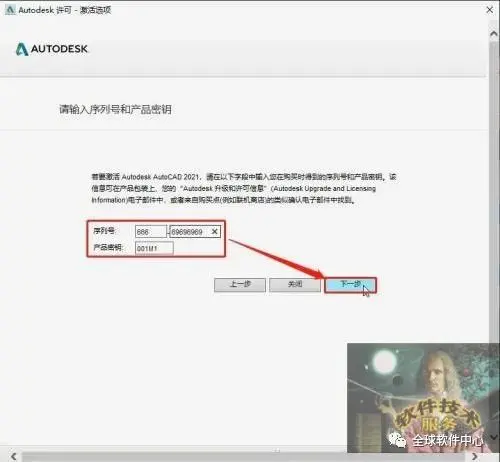Click the horizontal scrollbar thumb
The image size is (500, 462).
click(243, 456)
